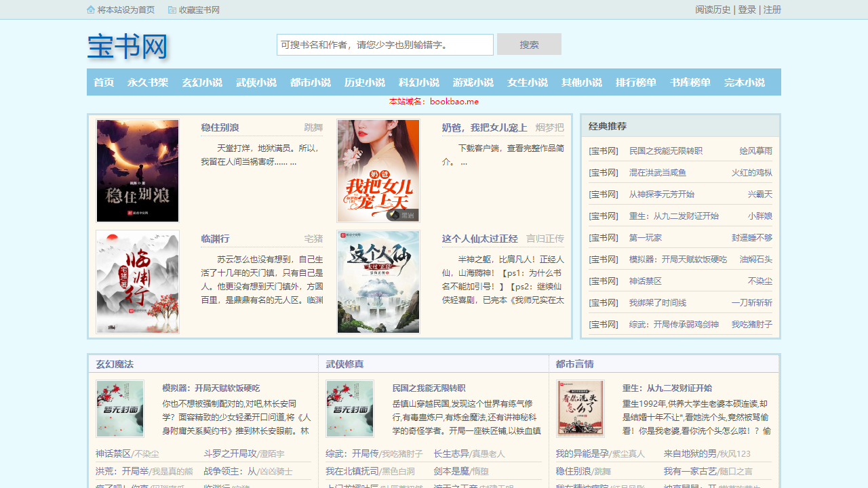
Task: Click 重生：从九二发财证开始 title under 都市言情
Action: (667, 388)
